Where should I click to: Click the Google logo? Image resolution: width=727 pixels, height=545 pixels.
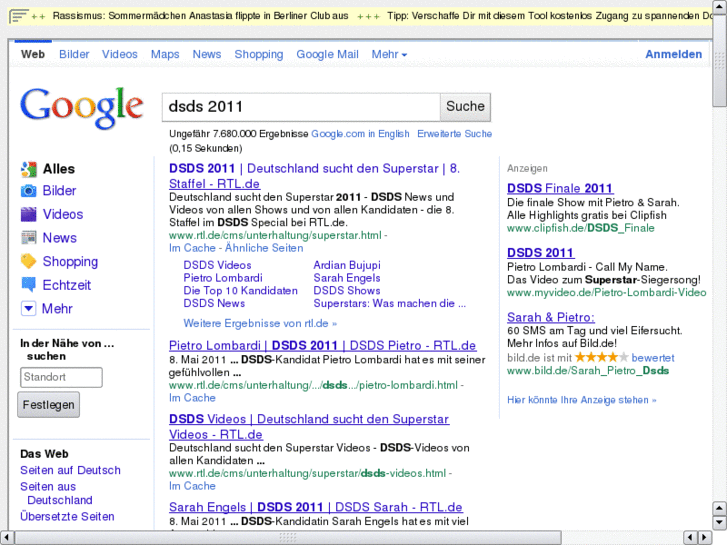[82, 109]
